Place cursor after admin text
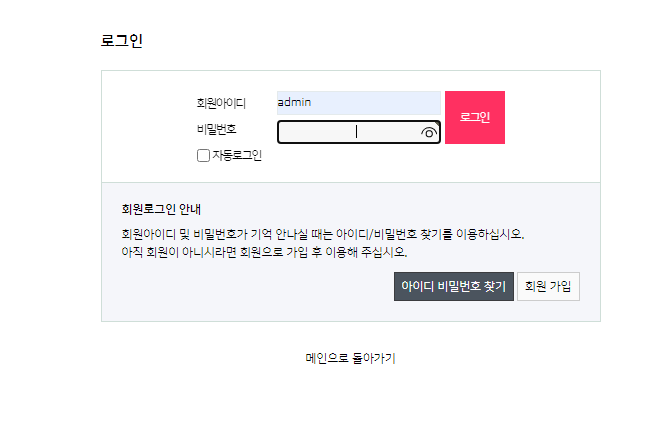Screen dimensions: 646x423 click(312, 103)
